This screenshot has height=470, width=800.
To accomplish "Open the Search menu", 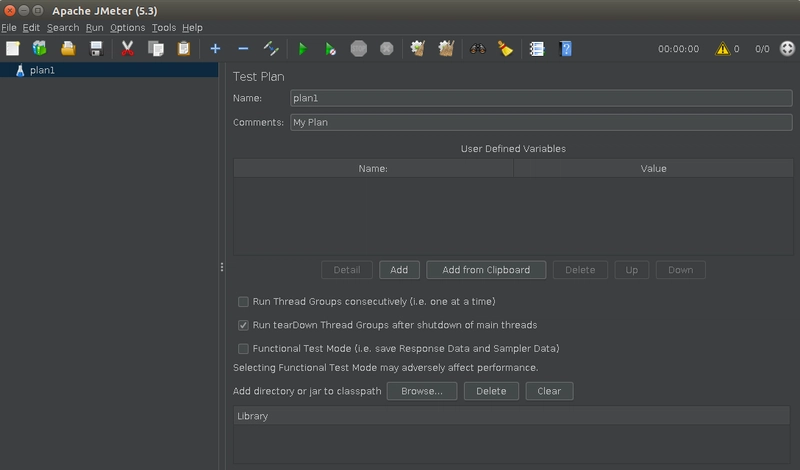I will [63, 28].
